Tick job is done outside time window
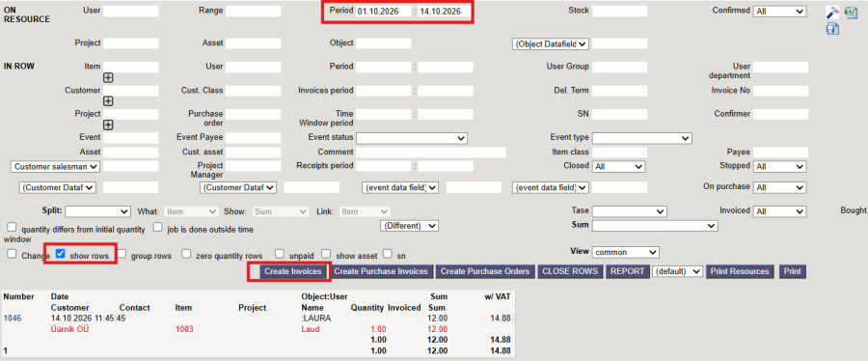Viewport: 868px width, 361px height. pyautogui.click(x=158, y=227)
